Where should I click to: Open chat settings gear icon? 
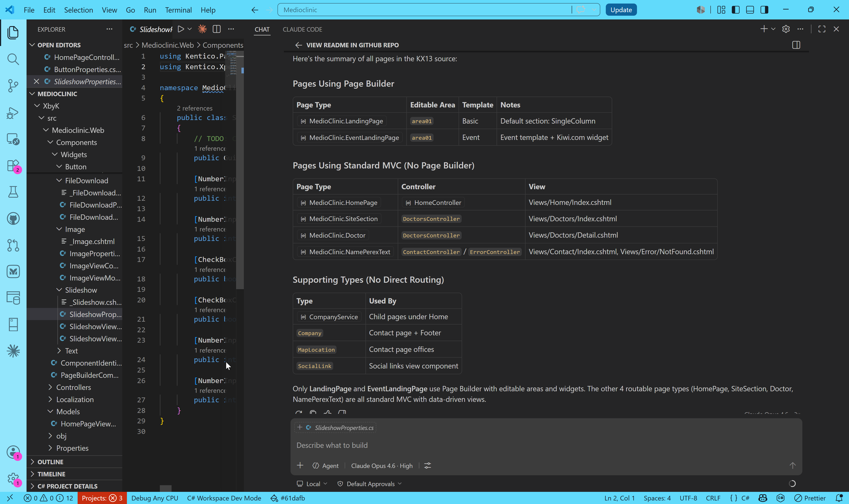click(x=786, y=29)
